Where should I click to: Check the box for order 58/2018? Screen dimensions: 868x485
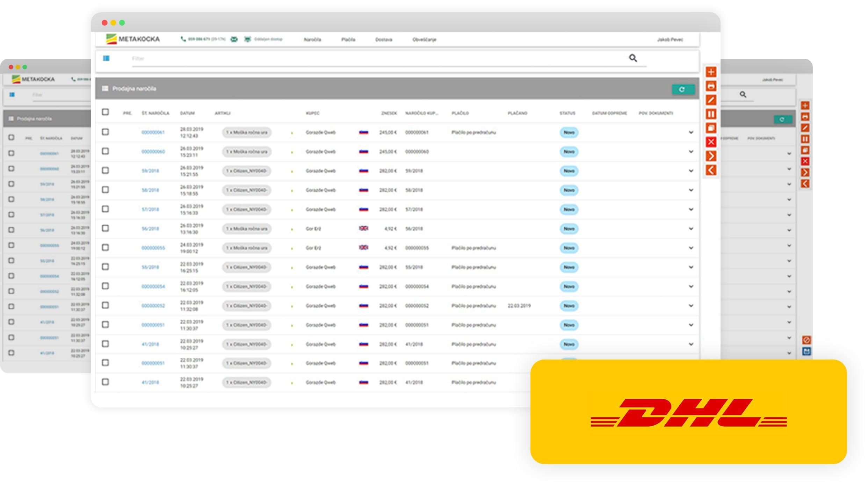(x=105, y=189)
